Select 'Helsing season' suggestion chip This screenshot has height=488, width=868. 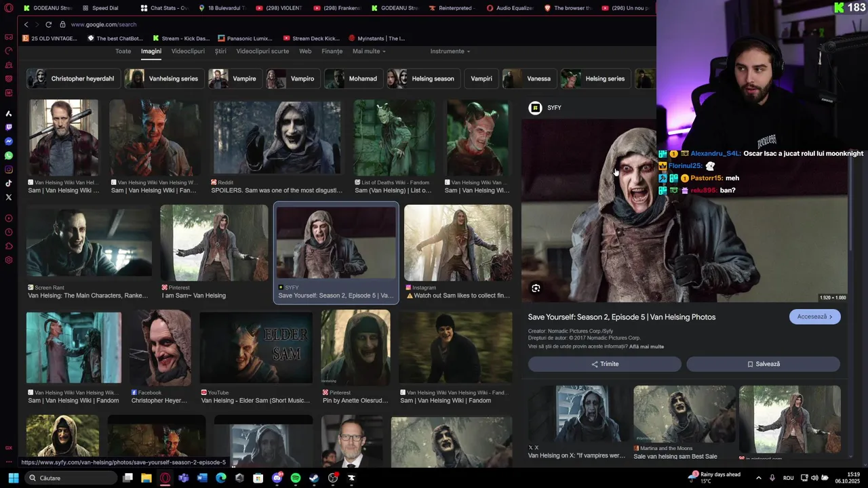(x=422, y=79)
